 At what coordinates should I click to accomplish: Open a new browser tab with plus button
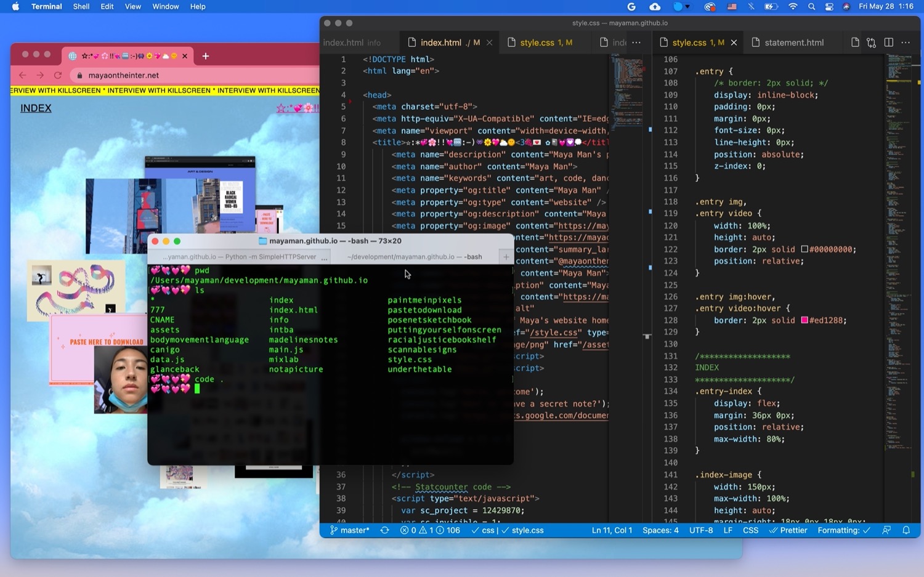(x=206, y=56)
